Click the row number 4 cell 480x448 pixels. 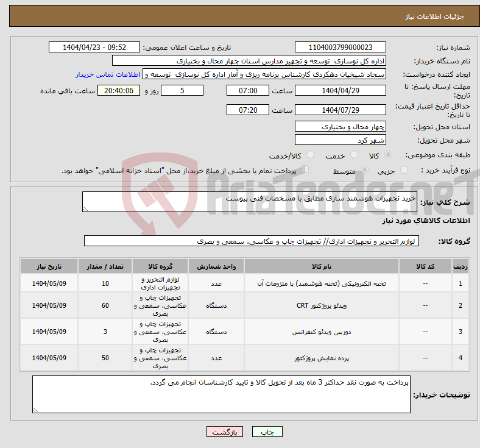tap(460, 358)
